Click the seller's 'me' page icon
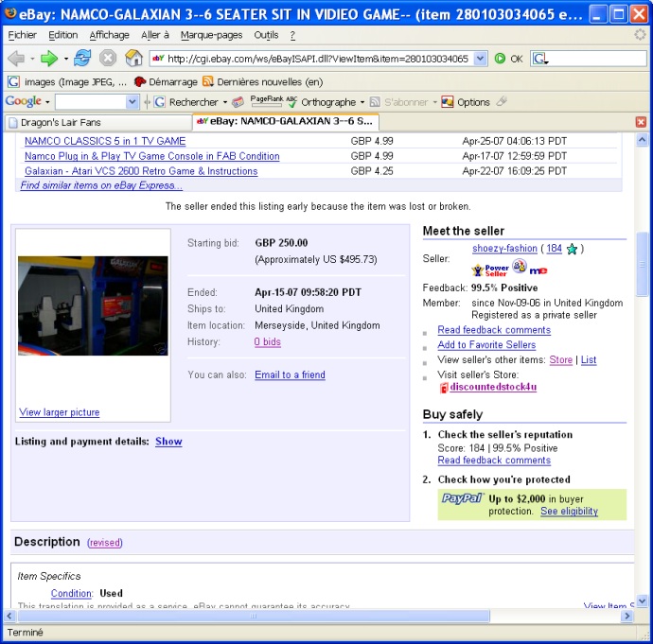Viewport: 653px width, 644px height. (538, 270)
